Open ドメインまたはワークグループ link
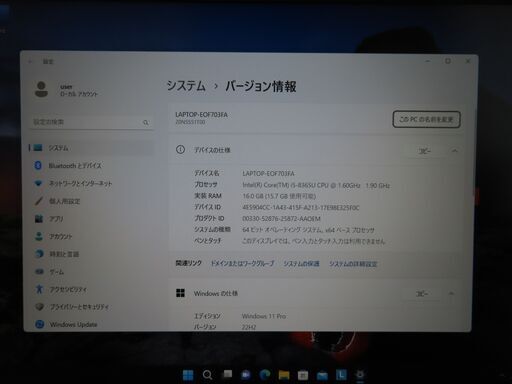 (242, 263)
